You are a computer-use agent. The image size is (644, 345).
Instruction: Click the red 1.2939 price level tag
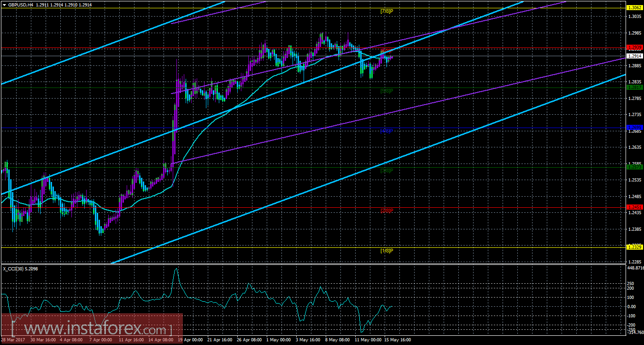(635, 47)
